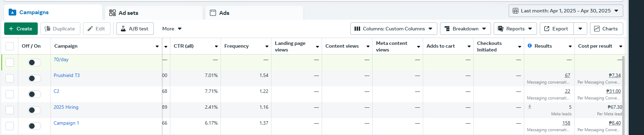
Task: Click the Results info icon
Action: (530, 46)
